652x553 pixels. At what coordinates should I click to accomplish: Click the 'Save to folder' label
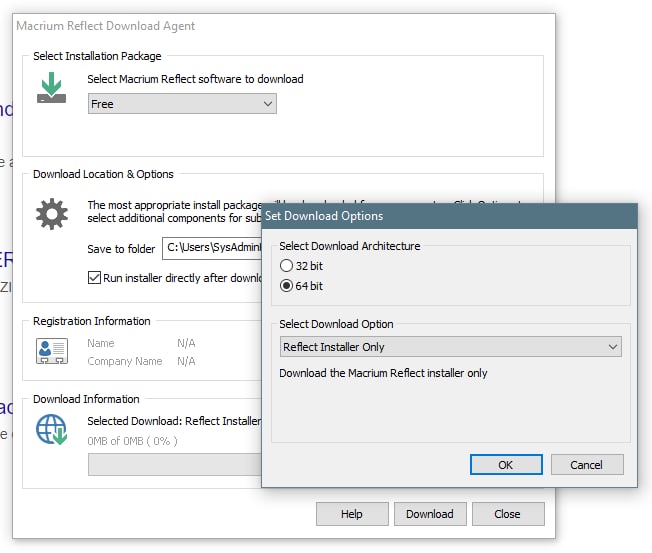click(x=121, y=249)
